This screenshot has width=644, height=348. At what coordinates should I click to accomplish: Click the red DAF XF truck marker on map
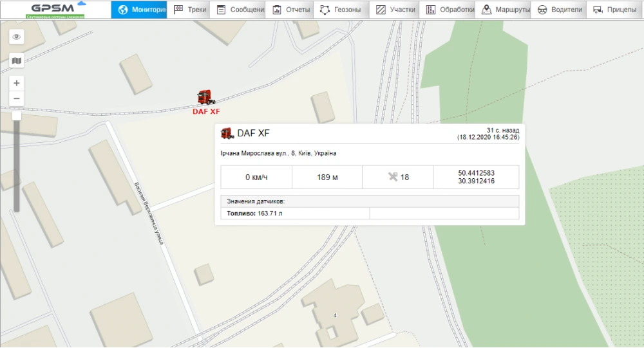pyautogui.click(x=206, y=98)
